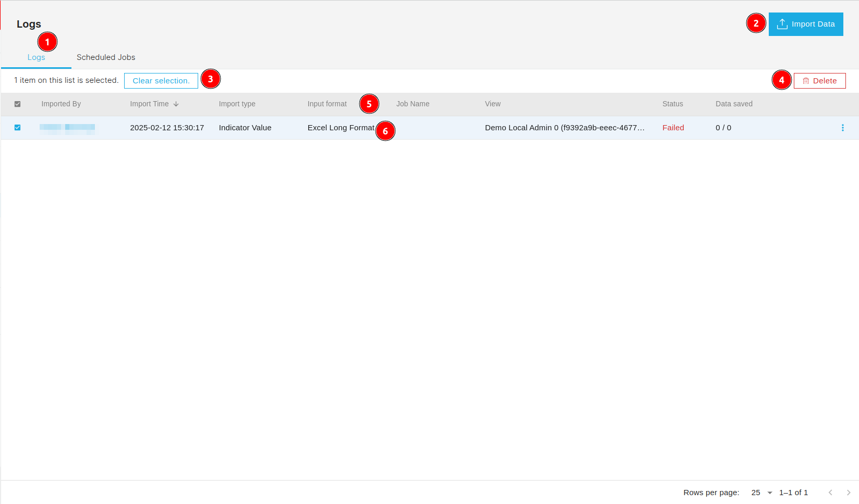The height and width of the screenshot is (504, 859).
Task: Click Clear selection button
Action: click(161, 81)
